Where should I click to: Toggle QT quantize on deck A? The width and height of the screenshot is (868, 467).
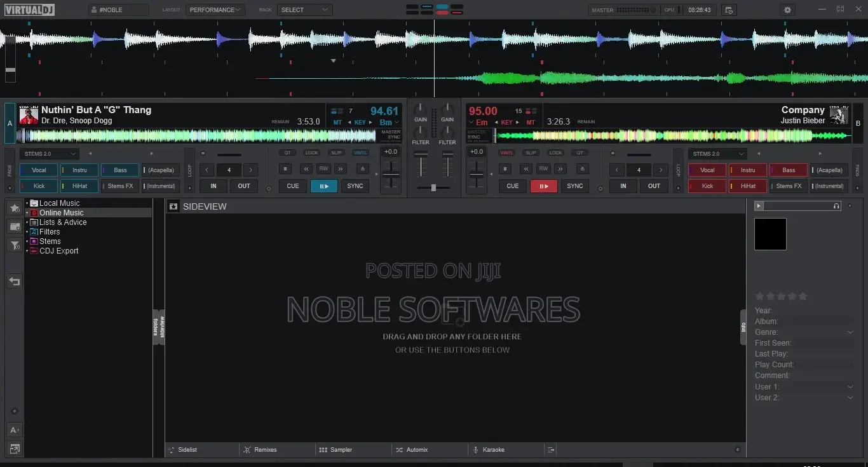tap(287, 153)
